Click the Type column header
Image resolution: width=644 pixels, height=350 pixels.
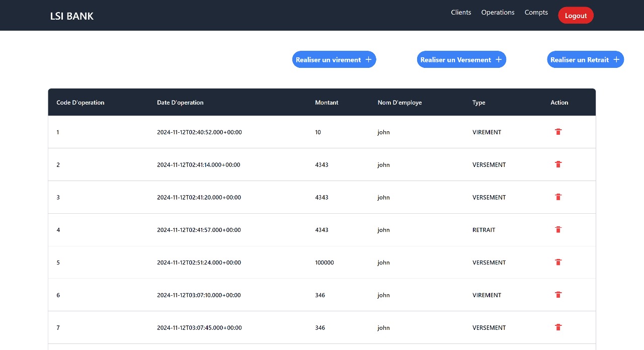(478, 103)
